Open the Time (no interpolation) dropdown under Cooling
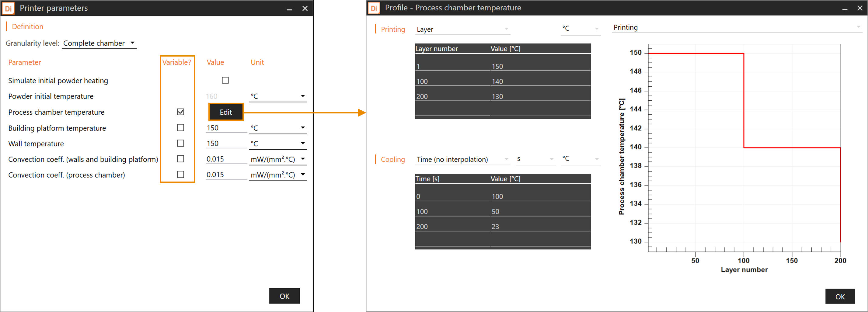 pyautogui.click(x=463, y=159)
